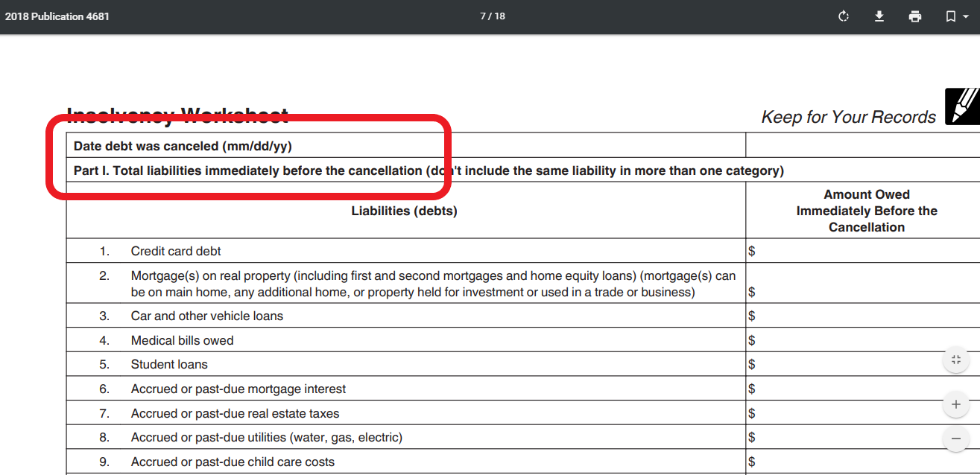The image size is (980, 475).
Task: Click the amount cell for past-due utilities
Action: [863, 437]
